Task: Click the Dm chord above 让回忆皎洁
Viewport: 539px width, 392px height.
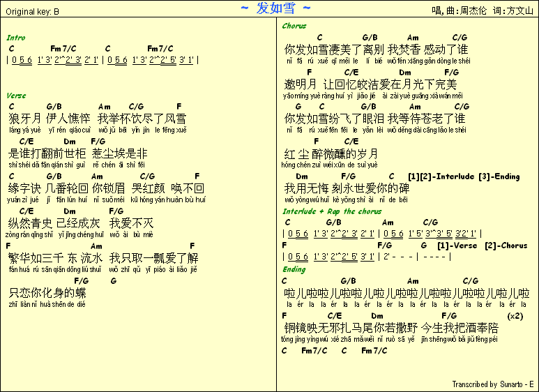Action: click(x=405, y=73)
